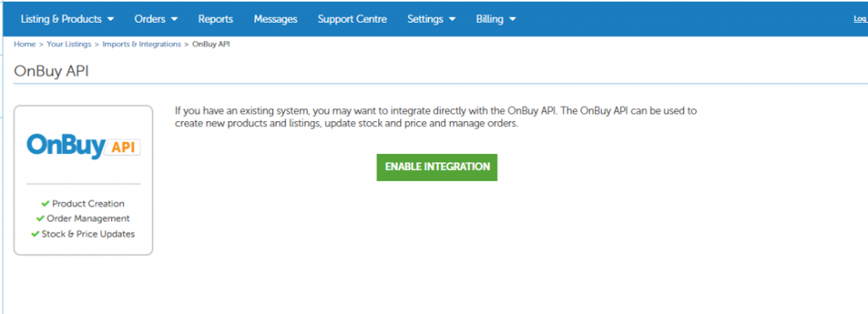Open the Billing dropdown menu

click(495, 19)
